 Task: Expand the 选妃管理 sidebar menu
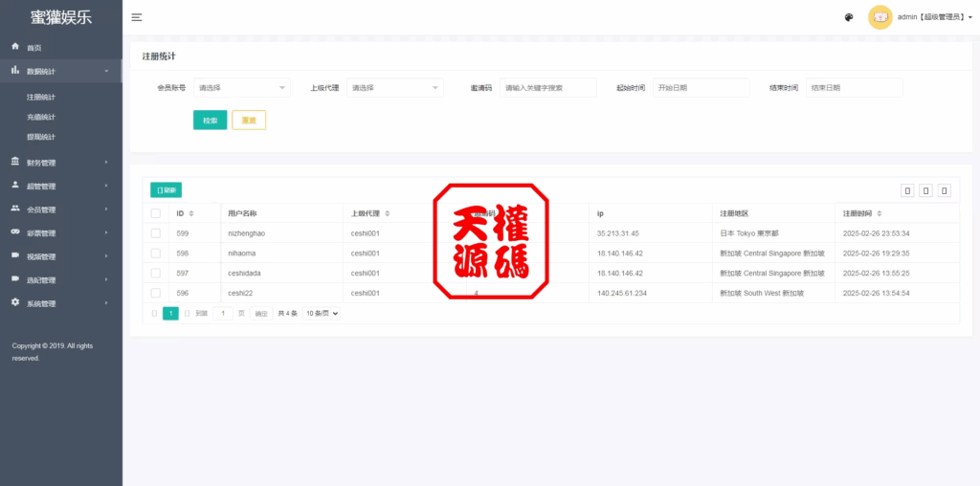tap(61, 280)
